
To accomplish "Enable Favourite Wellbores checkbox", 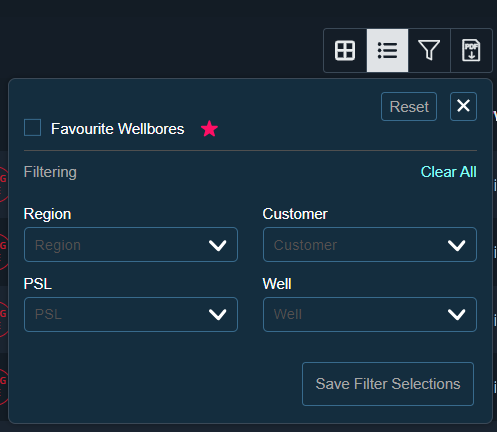I will click(x=33, y=128).
